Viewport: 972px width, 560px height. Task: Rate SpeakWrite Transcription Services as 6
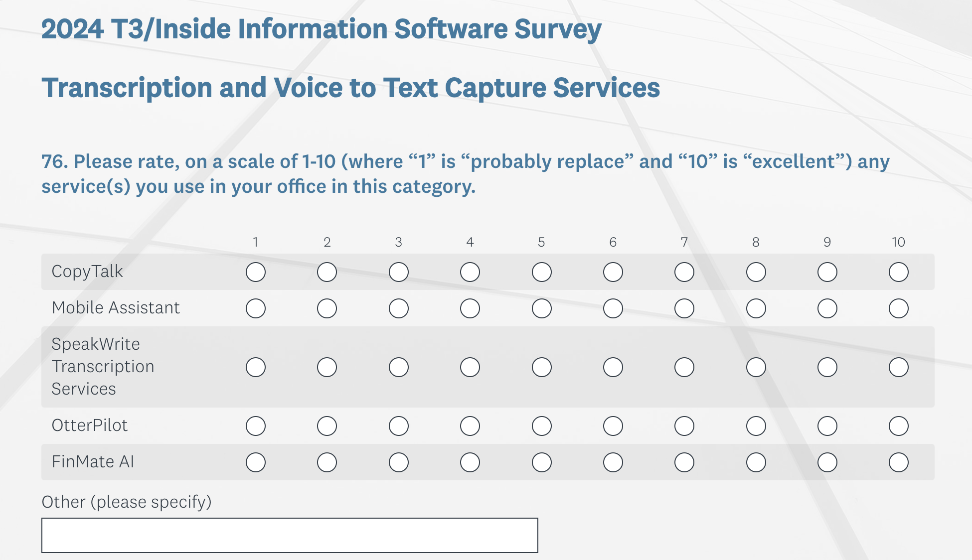coord(613,367)
